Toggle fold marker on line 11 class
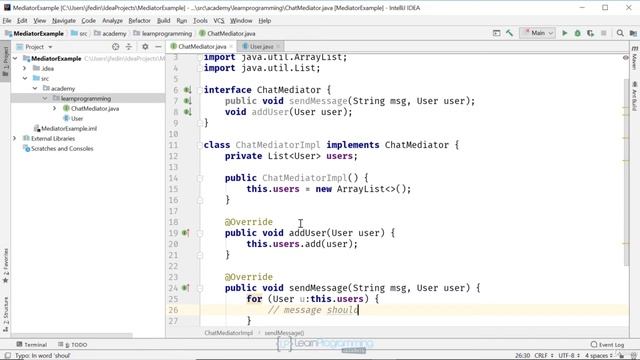 [x=200, y=145]
